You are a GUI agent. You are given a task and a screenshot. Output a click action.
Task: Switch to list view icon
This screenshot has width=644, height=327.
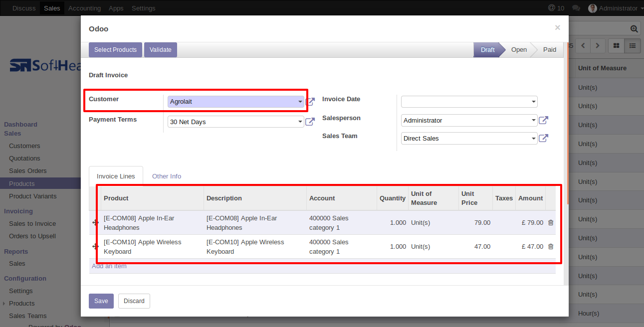pyautogui.click(x=633, y=46)
